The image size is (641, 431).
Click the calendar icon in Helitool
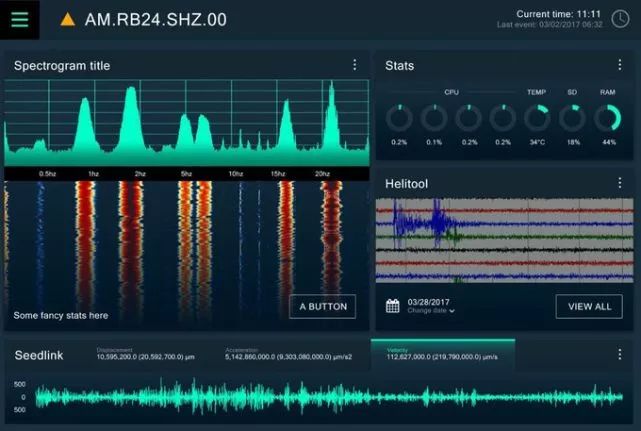pos(392,305)
